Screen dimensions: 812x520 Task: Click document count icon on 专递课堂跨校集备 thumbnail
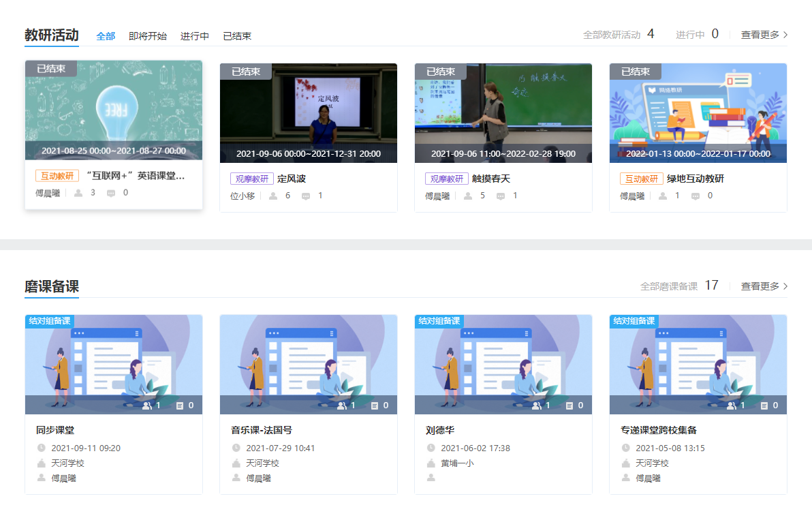[764, 406]
